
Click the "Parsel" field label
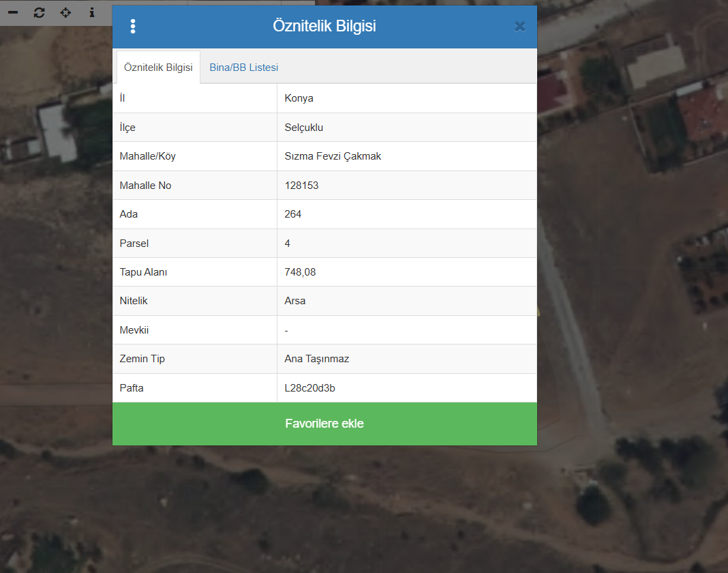134,244
